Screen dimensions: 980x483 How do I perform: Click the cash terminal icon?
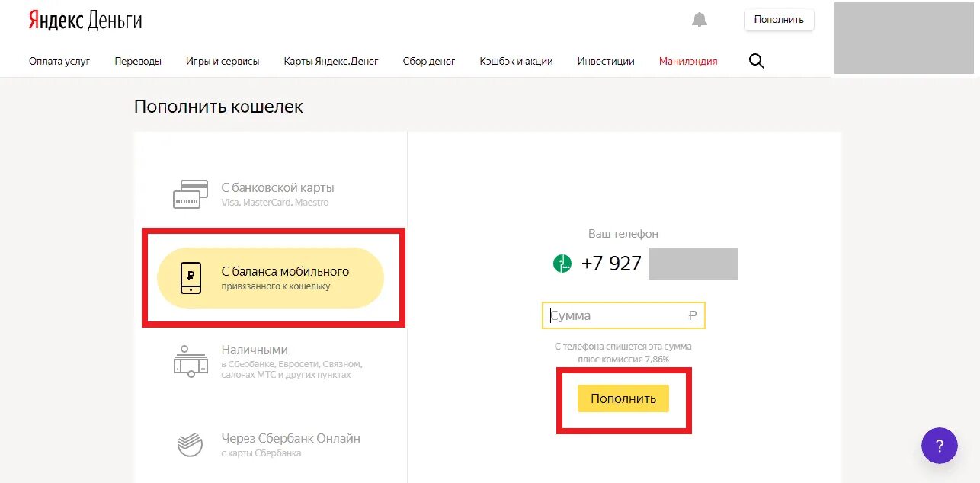[x=191, y=361]
